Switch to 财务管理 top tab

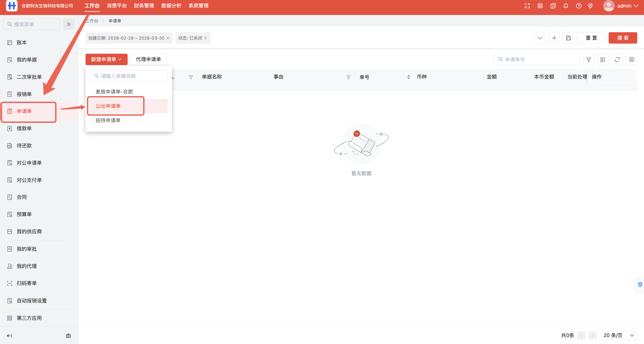144,6
